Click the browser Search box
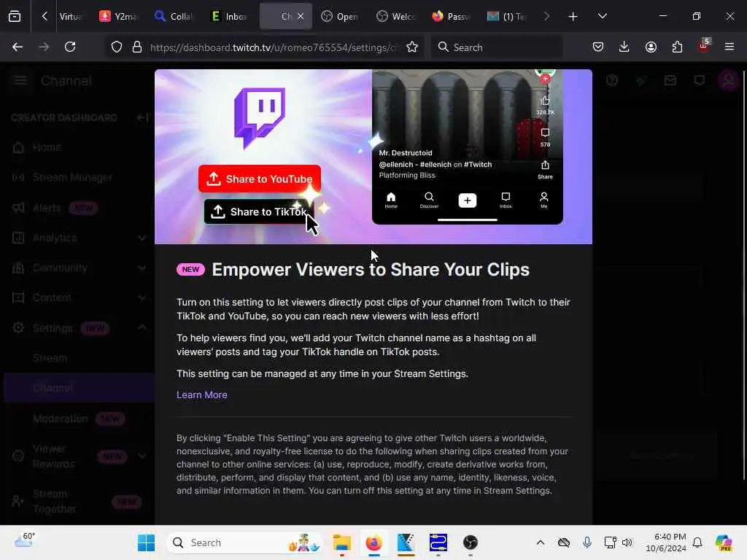 (496, 47)
